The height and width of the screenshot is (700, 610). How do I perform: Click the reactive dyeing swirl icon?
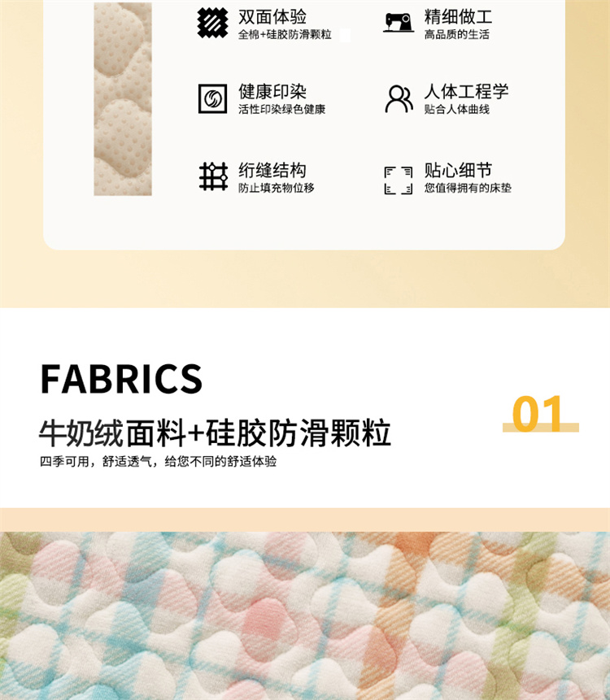coord(212,98)
